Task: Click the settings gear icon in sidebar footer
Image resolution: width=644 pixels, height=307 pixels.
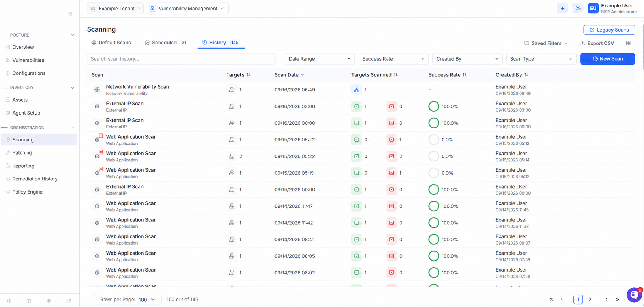Action: coord(9,301)
